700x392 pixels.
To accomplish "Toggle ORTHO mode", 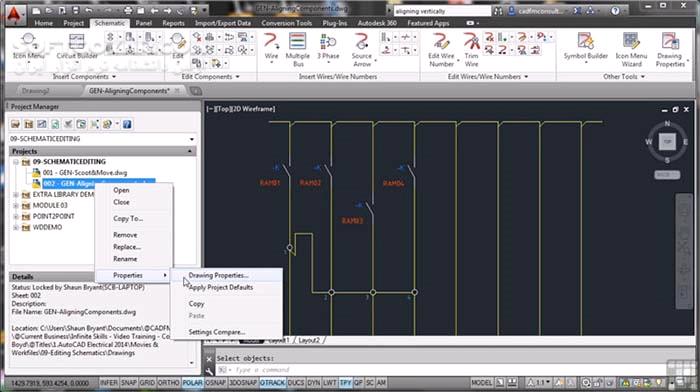I will click(x=168, y=383).
